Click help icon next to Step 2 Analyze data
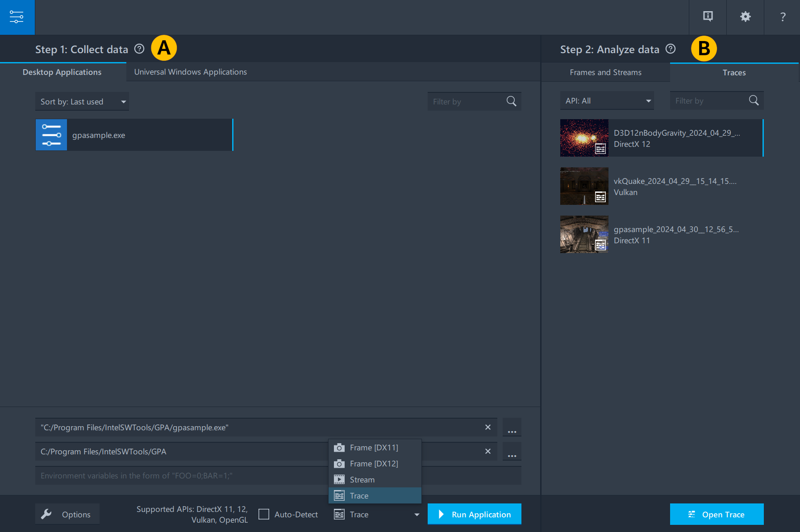Image resolution: width=800 pixels, height=532 pixels. point(671,49)
